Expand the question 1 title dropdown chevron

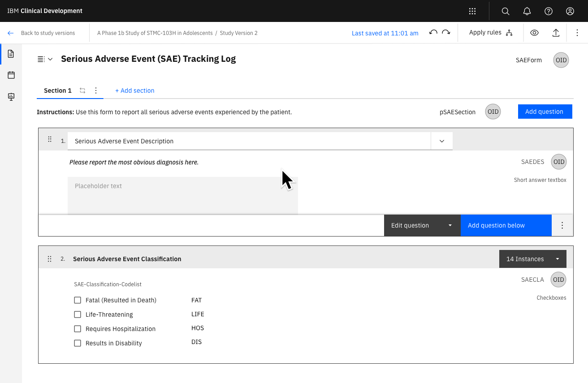(442, 141)
